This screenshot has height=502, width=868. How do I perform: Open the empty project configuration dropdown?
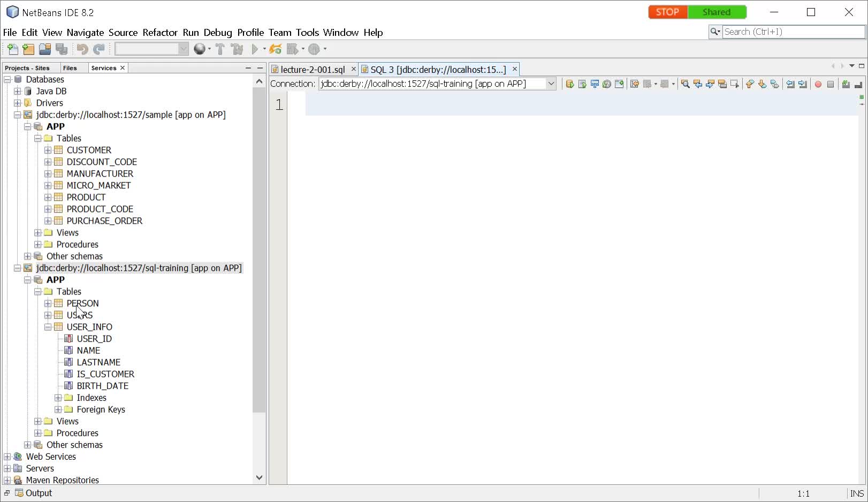coord(152,49)
